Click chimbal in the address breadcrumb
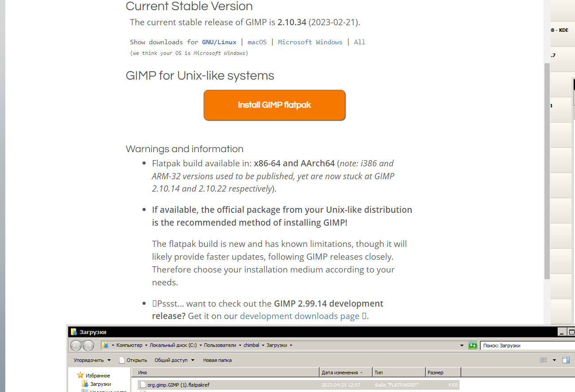 pos(251,345)
